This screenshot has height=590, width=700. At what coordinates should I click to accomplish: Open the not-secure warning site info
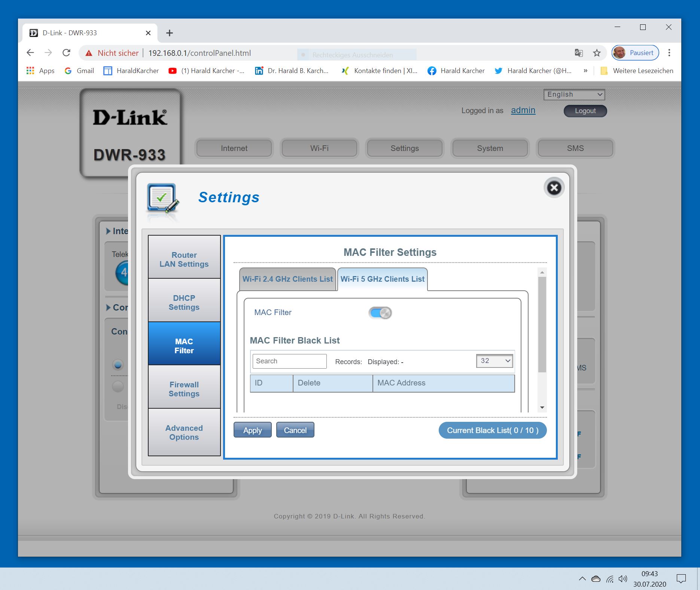(112, 53)
